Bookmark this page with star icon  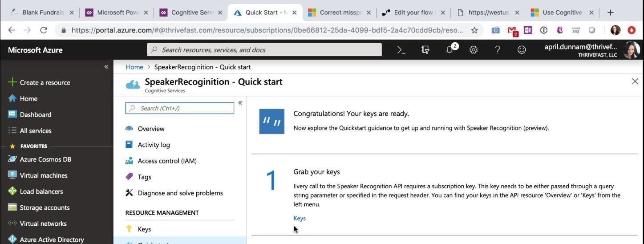[x=474, y=30]
